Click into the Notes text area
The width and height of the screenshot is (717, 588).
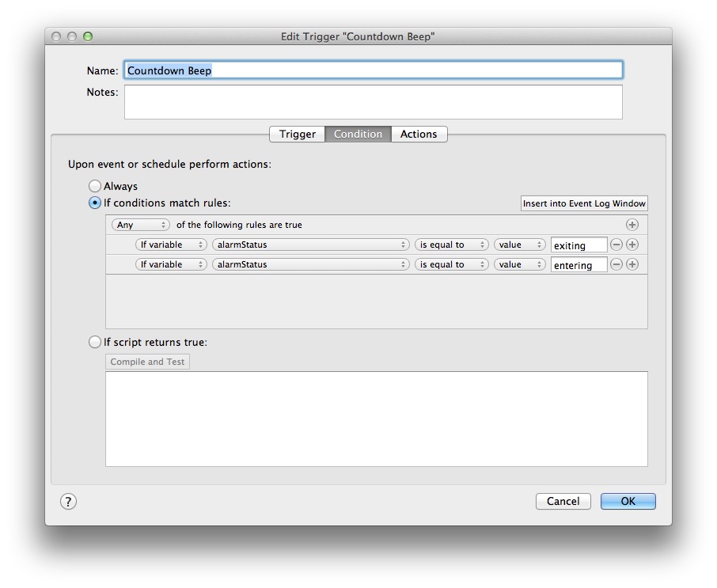coord(373,102)
